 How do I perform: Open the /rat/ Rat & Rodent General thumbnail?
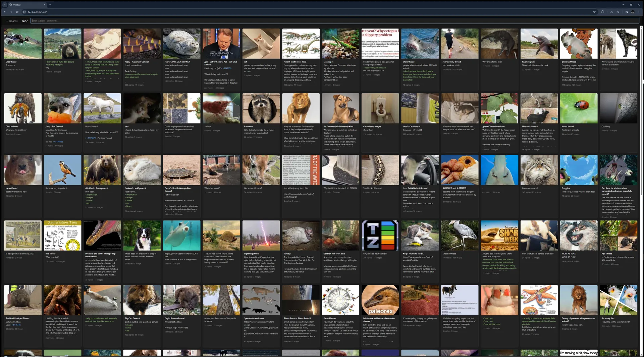pyautogui.click(x=420, y=170)
